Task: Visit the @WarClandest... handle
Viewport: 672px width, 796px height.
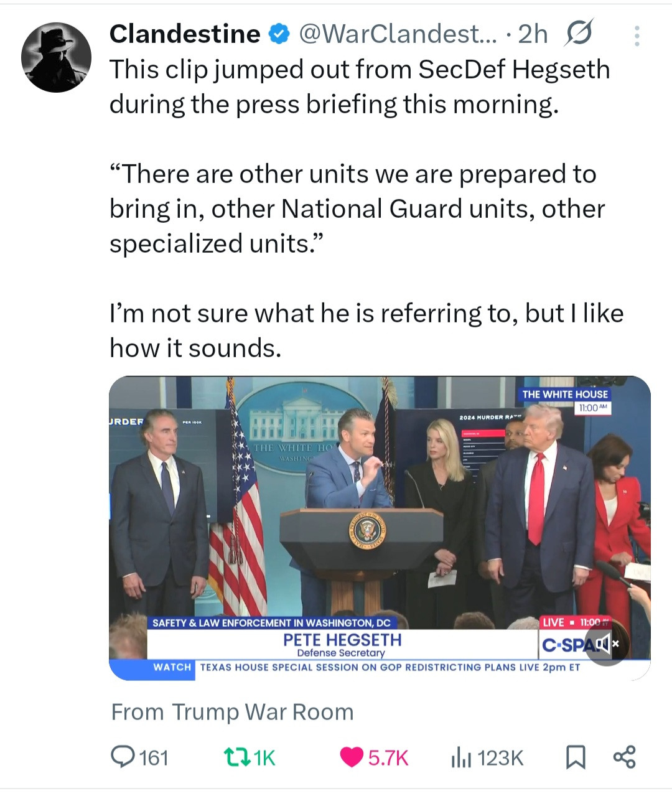Action: (x=398, y=34)
